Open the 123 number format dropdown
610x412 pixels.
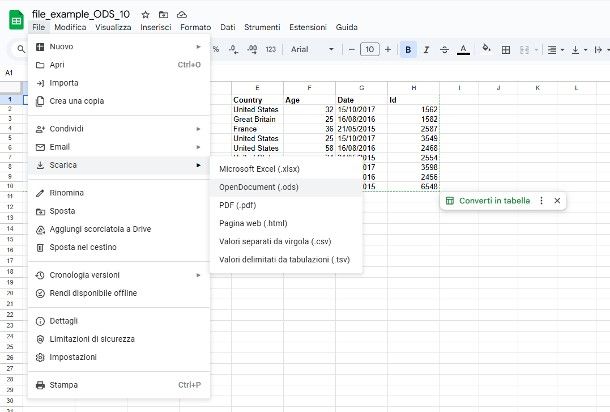(x=271, y=49)
